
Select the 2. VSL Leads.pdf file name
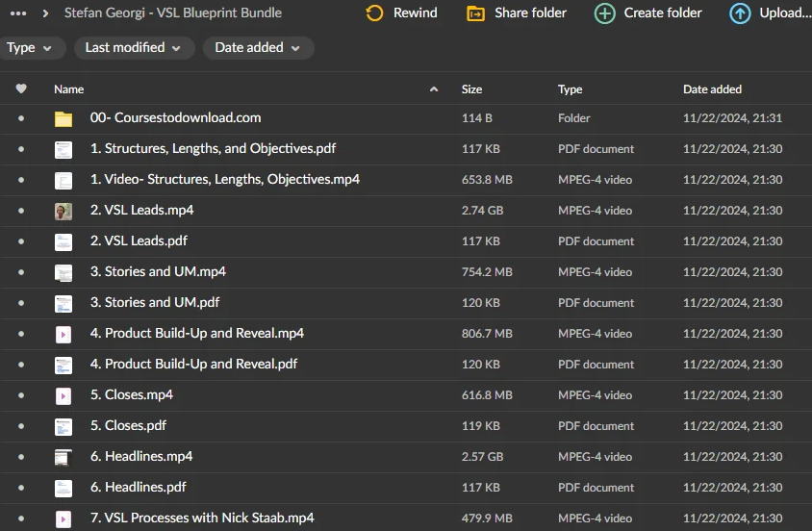coord(139,240)
